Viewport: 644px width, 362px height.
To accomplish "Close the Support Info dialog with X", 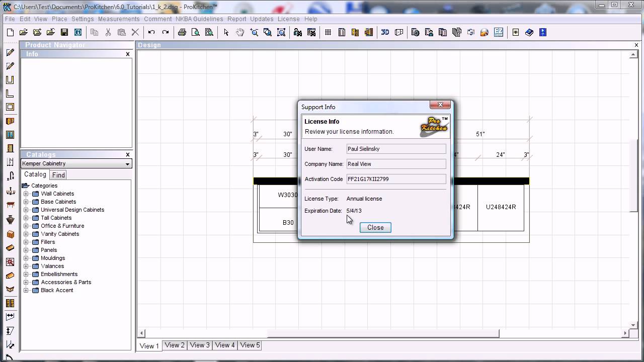I will 440,105.
